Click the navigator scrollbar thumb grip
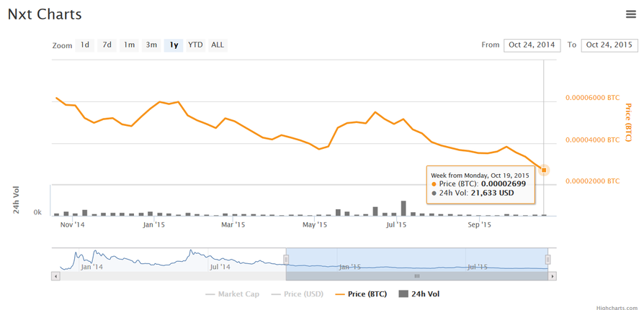644x310 pixels. [417, 276]
